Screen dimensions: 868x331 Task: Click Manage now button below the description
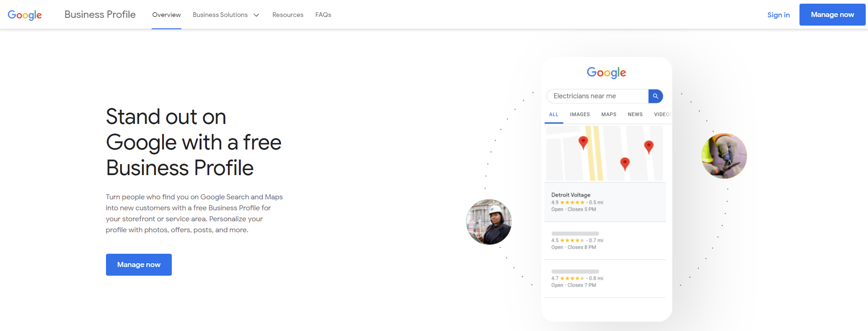139,265
